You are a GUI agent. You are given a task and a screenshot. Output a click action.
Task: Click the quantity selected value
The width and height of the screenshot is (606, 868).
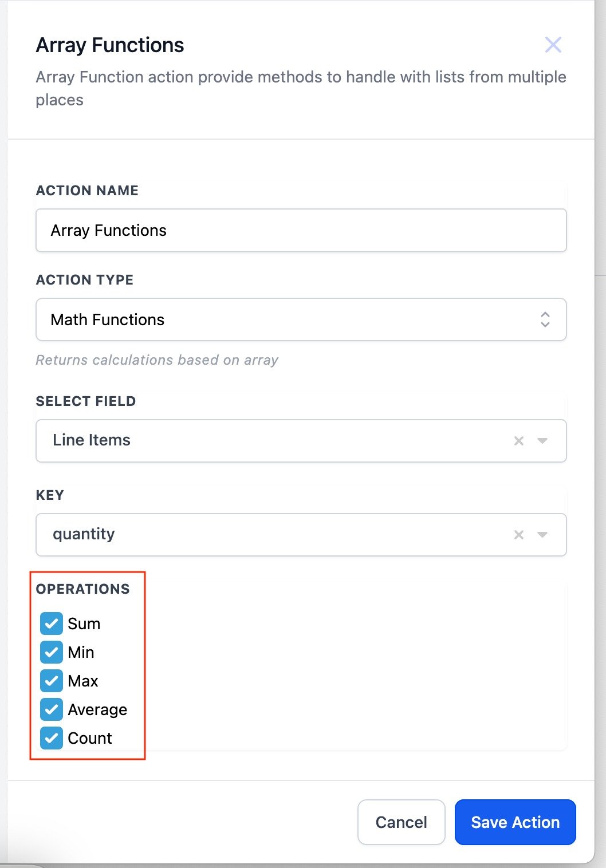(x=84, y=534)
